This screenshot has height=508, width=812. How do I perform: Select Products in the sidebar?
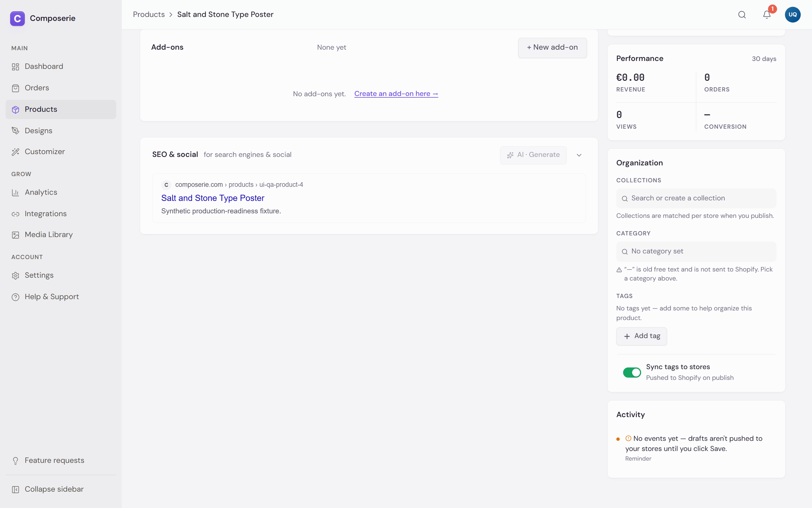[x=61, y=109]
